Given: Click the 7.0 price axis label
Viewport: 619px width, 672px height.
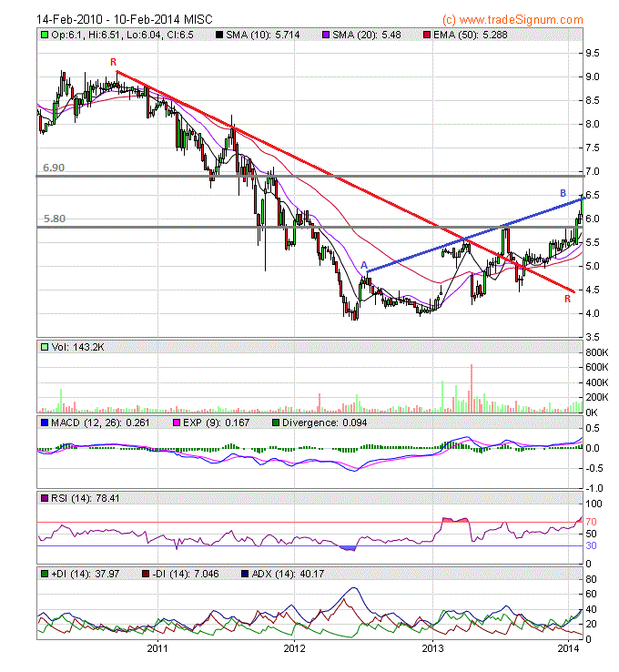Looking at the screenshot, I should click(x=593, y=171).
